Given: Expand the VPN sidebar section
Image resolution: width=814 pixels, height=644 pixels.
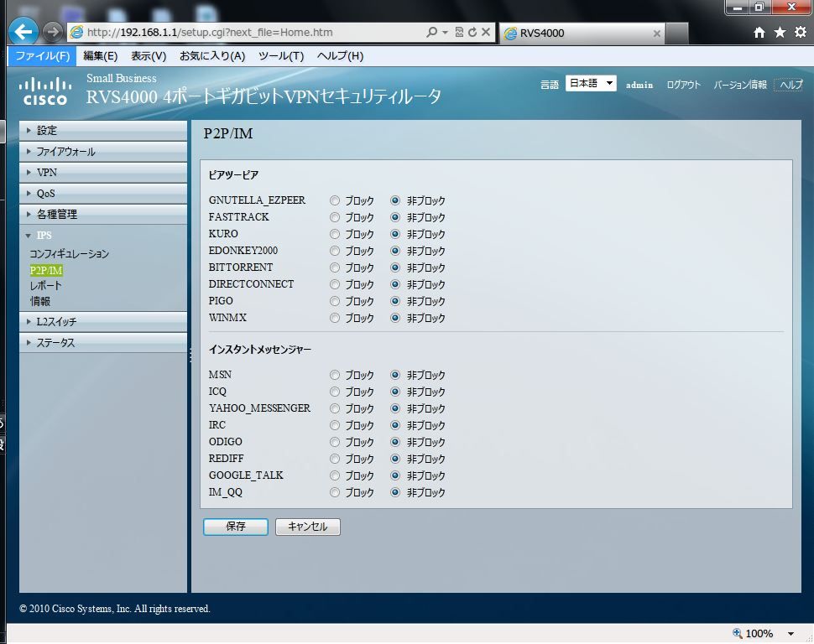Looking at the screenshot, I should 102,172.
